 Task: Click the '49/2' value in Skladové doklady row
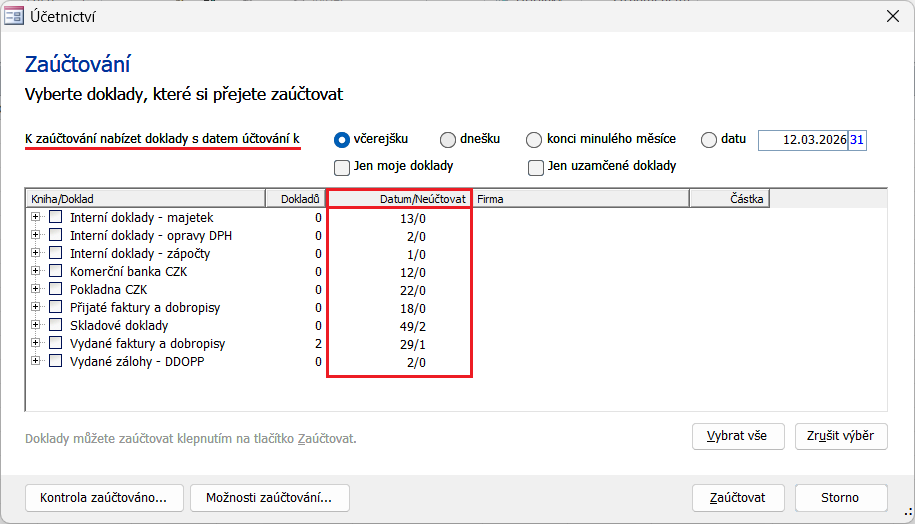pos(413,327)
